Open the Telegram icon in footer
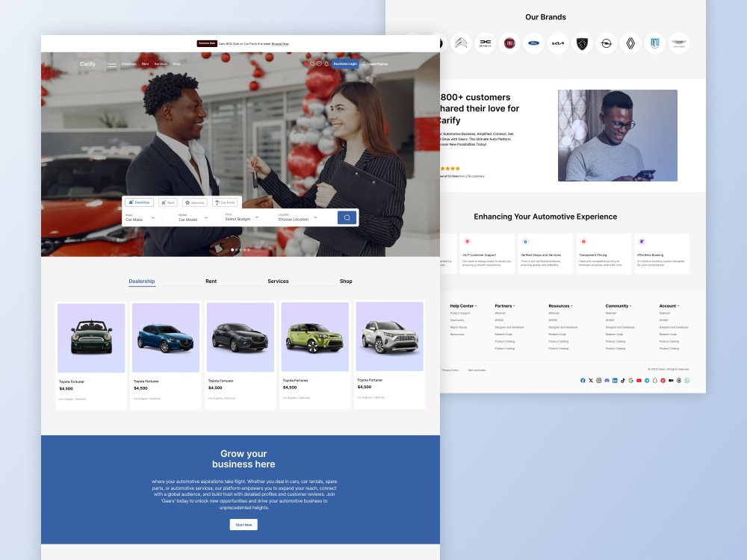The width and height of the screenshot is (747, 560). click(x=647, y=381)
